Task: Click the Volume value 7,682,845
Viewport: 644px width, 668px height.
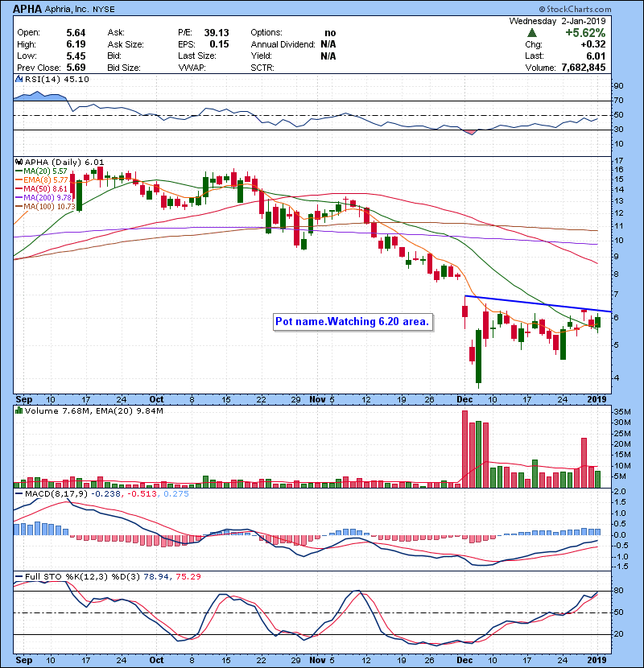Action: pyautogui.click(x=584, y=68)
